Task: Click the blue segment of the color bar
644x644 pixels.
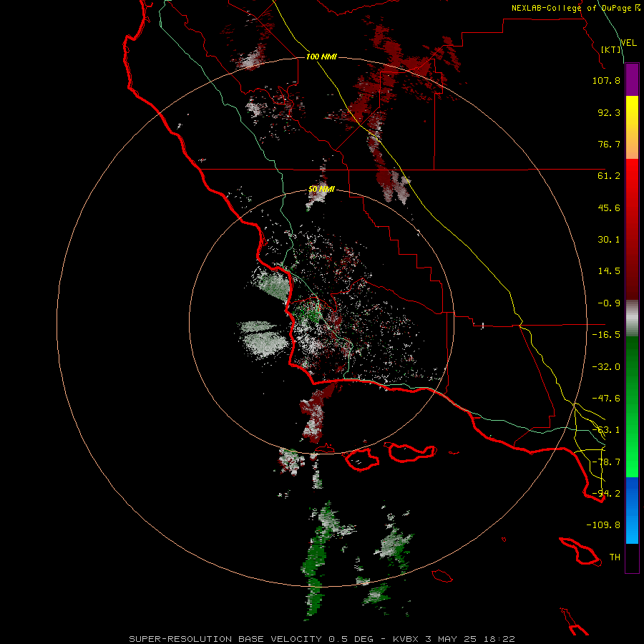Action: click(632, 510)
